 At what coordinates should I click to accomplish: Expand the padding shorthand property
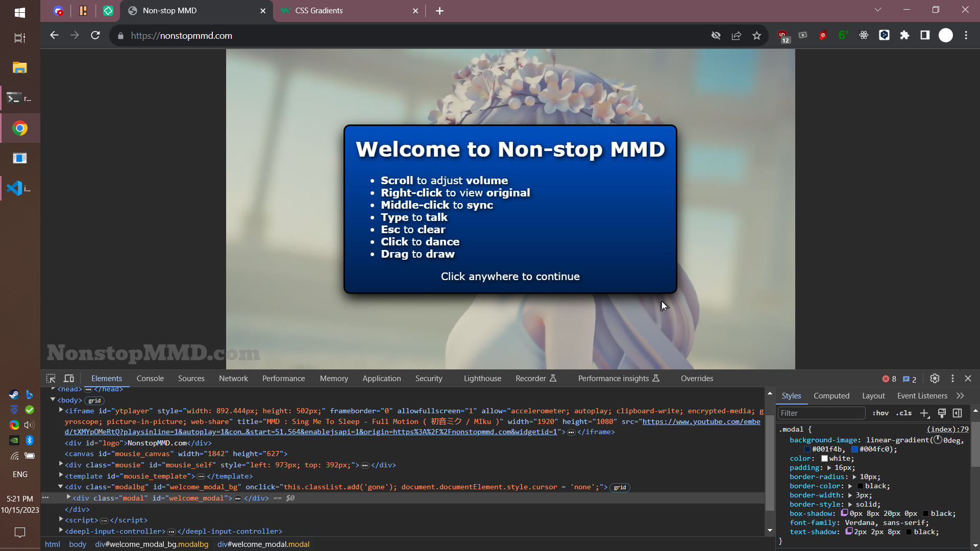pyautogui.click(x=829, y=468)
